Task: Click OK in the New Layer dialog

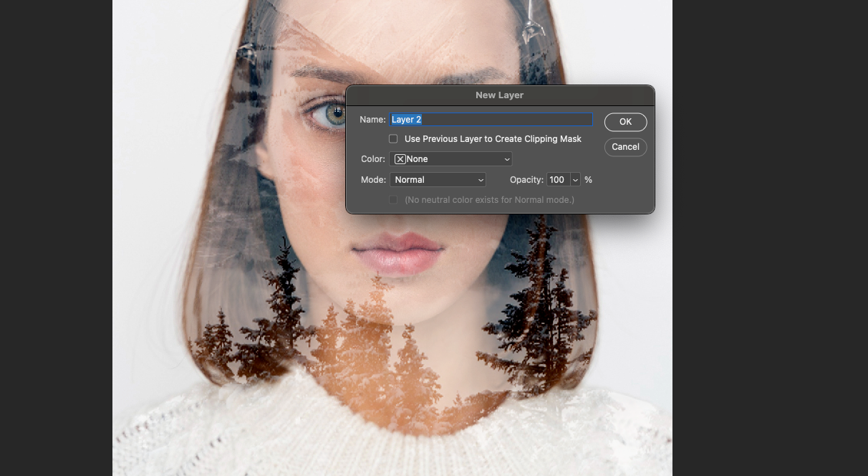Action: click(x=625, y=122)
